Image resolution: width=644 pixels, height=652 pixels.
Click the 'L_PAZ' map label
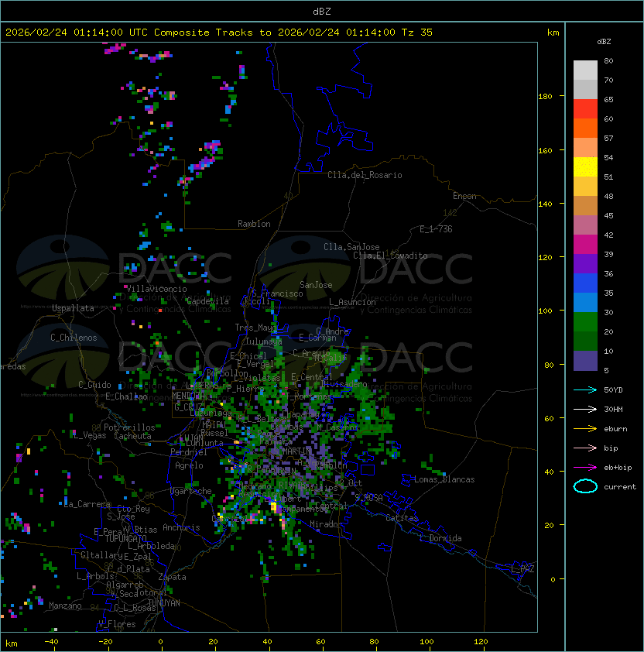click(x=522, y=569)
